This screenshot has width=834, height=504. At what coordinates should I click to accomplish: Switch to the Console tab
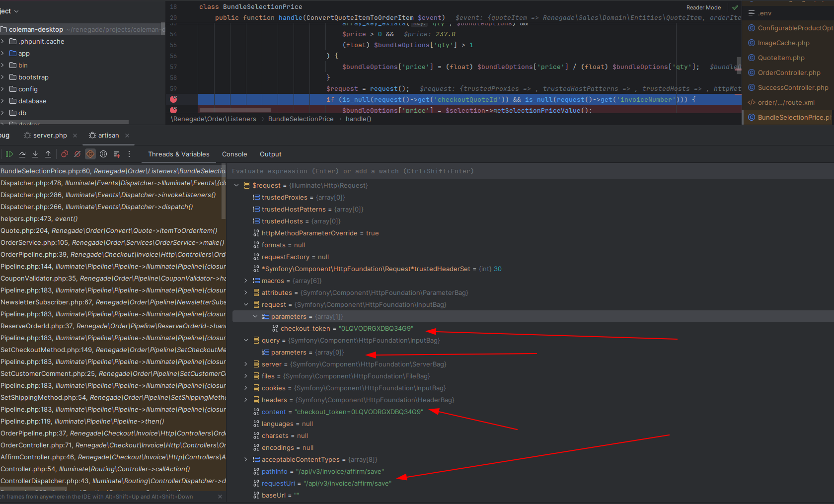234,154
